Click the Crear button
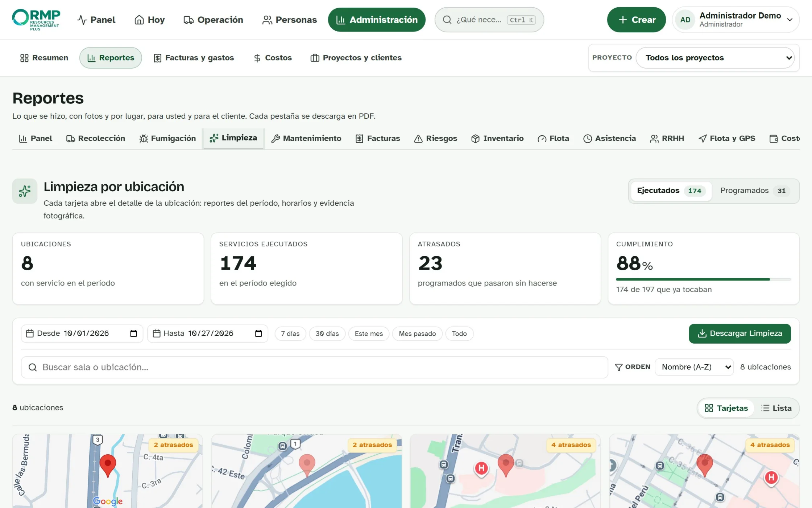Viewport: 812px width, 508px height. click(636, 20)
